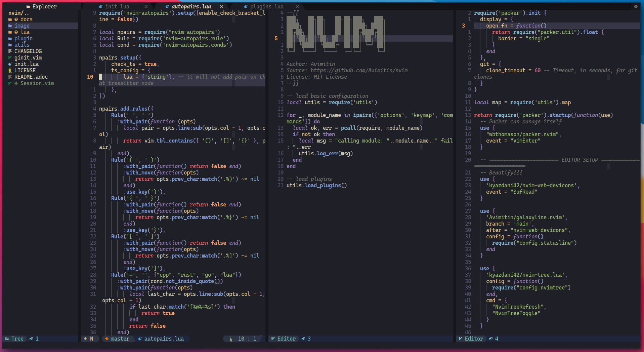Screen dimensions: 644x352
Task: Click the git status icon next to docs
Action: point(16,19)
